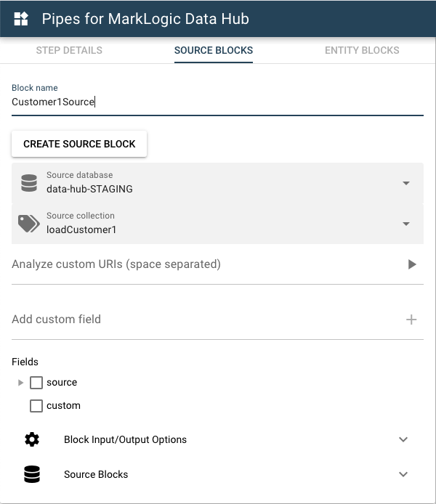Select the Source Blocks tab
This screenshot has height=504, width=436.
point(214,50)
